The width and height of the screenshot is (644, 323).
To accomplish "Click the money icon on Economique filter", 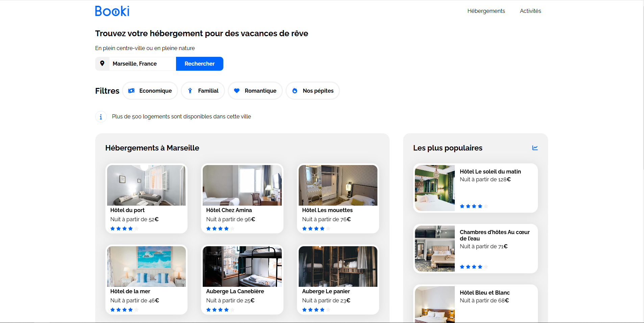I will point(131,91).
